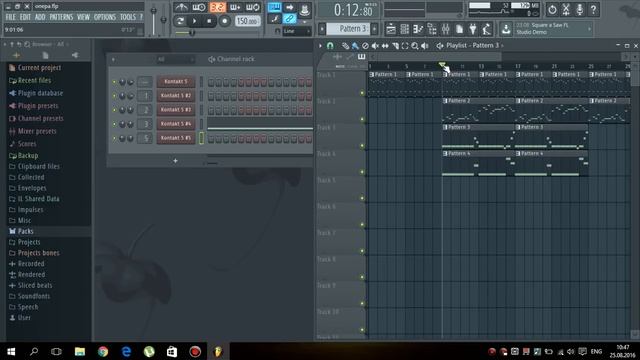This screenshot has width=640, height=360.
Task: Open the OPTIONS menu
Action: (x=105, y=17)
